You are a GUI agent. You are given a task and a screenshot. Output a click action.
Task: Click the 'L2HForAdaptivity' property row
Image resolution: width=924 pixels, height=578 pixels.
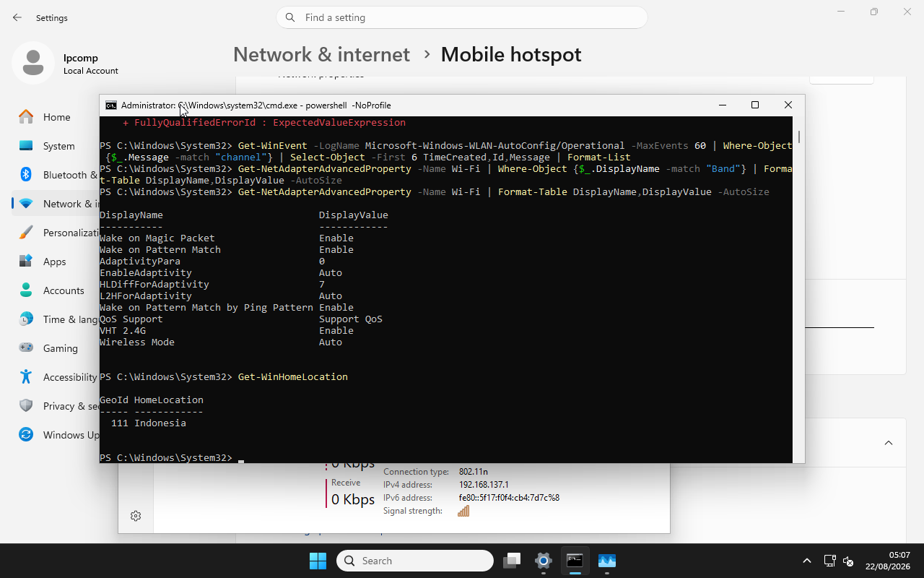pos(221,296)
